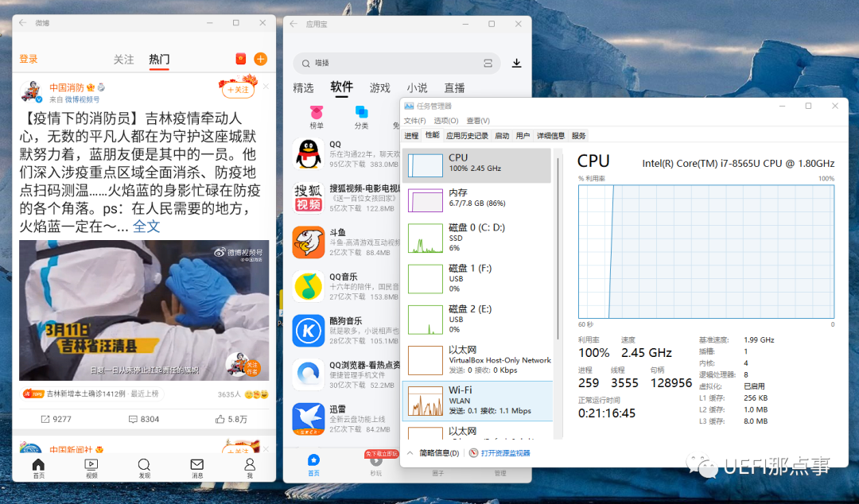Open the QQ penguin app icon
The width and height of the screenshot is (859, 504).
308,153
